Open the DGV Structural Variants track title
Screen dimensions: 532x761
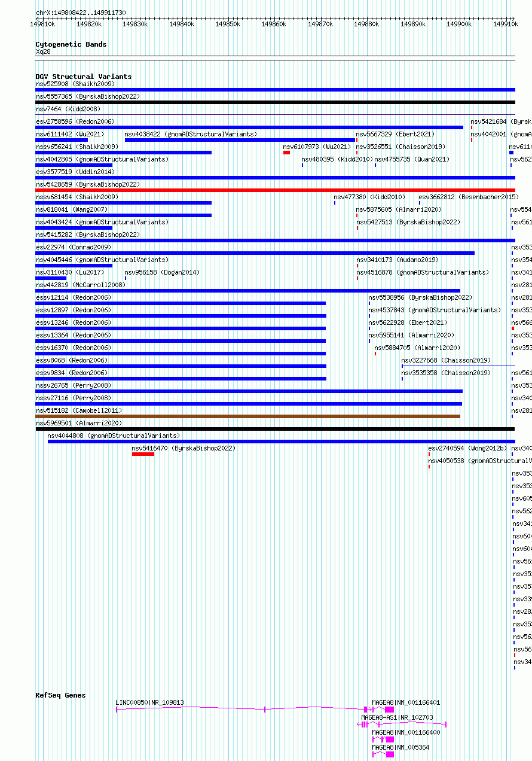point(84,77)
